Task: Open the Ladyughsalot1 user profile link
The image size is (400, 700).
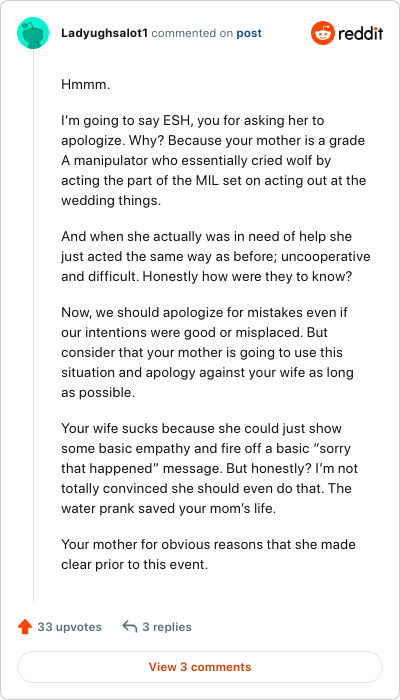Action: (x=104, y=33)
